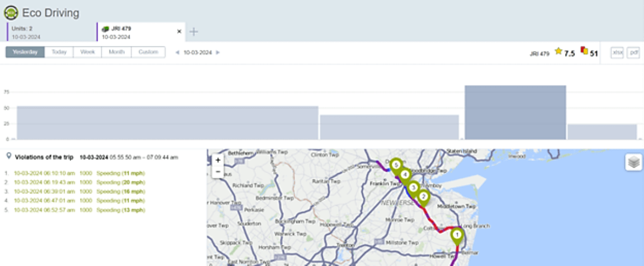The image size is (644, 266).
Task: Open the map layers selector icon
Action: (634, 162)
